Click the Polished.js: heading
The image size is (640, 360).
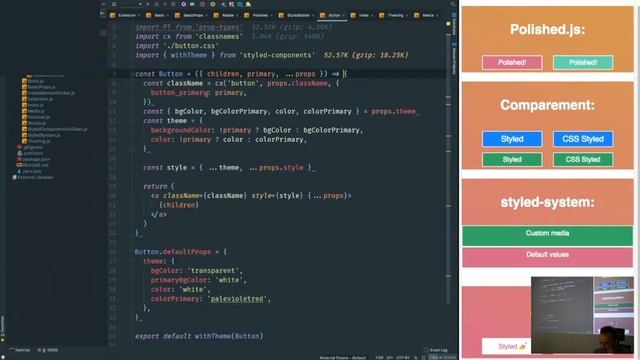coord(547,29)
